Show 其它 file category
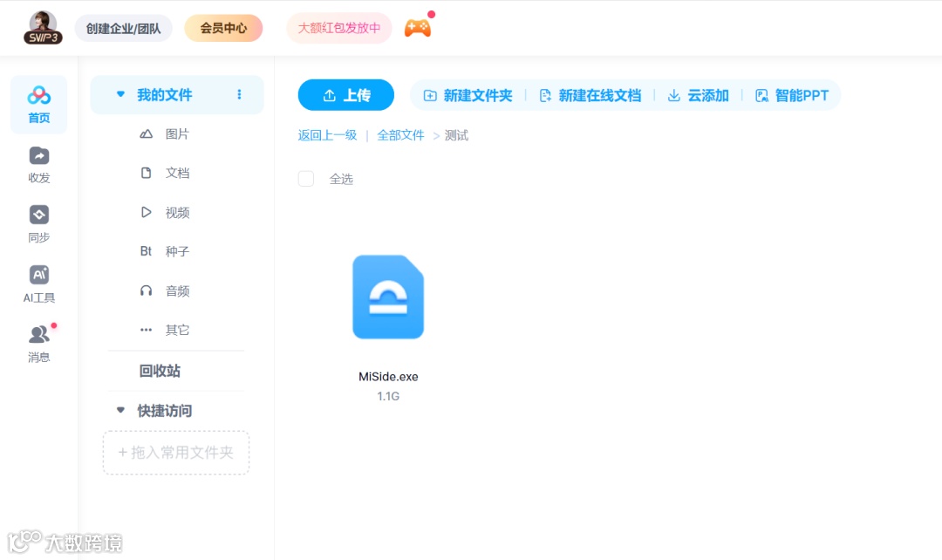Image resolution: width=942 pixels, height=560 pixels. [176, 330]
